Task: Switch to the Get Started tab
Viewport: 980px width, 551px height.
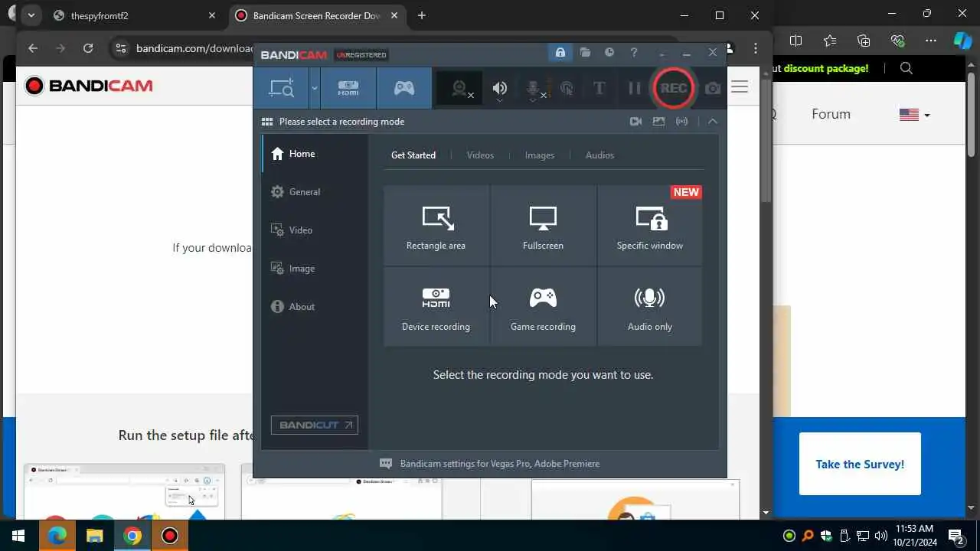Action: [413, 155]
